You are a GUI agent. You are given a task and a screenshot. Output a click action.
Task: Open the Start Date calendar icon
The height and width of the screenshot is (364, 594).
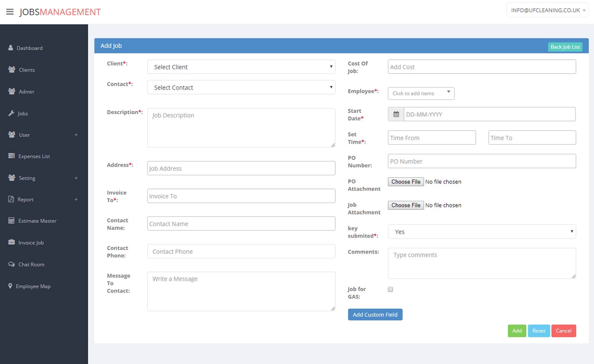(x=396, y=114)
